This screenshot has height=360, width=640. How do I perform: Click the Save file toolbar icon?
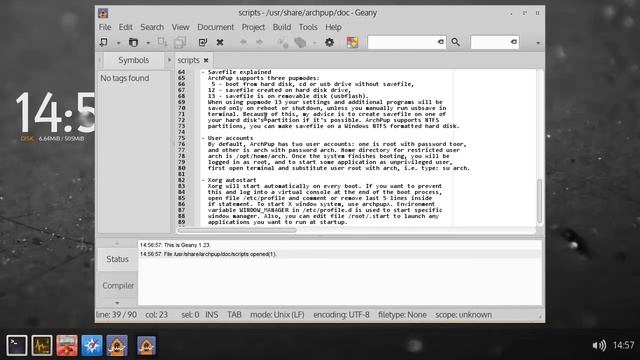pos(162,42)
